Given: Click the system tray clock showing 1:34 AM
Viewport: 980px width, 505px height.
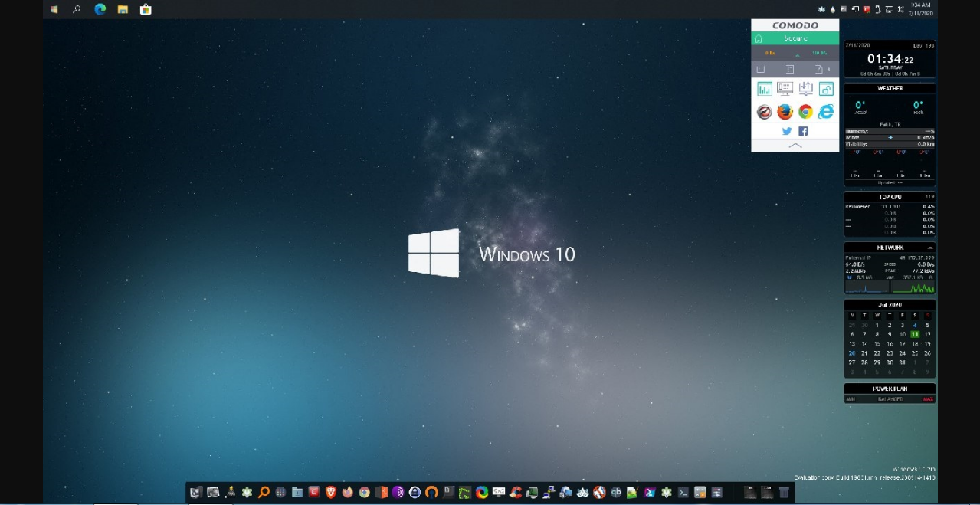Looking at the screenshot, I should [920, 9].
